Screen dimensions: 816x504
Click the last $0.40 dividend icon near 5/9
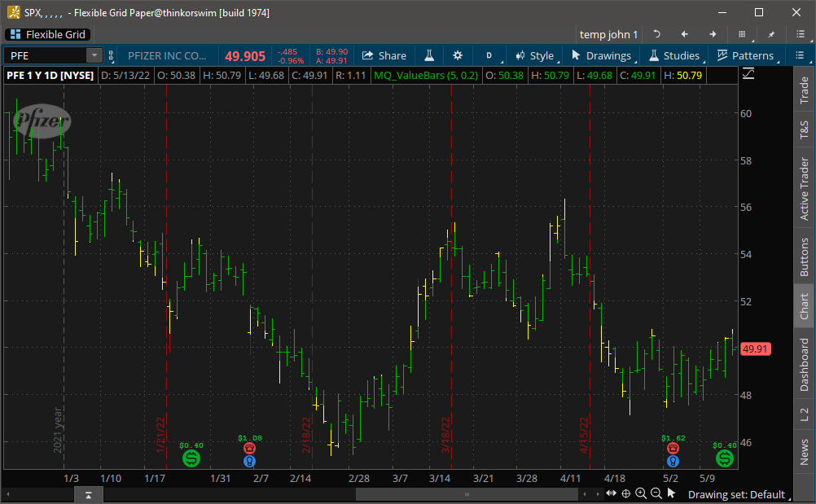tap(725, 458)
